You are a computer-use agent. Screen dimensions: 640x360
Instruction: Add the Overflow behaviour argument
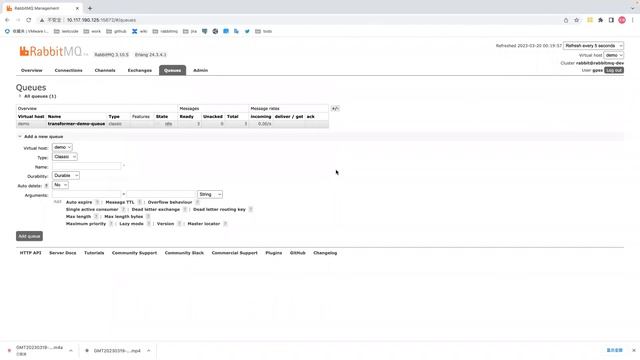tap(170, 202)
